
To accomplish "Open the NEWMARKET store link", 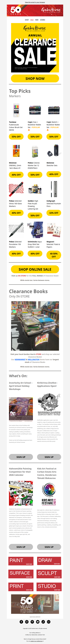I will [x=20, y=359].
